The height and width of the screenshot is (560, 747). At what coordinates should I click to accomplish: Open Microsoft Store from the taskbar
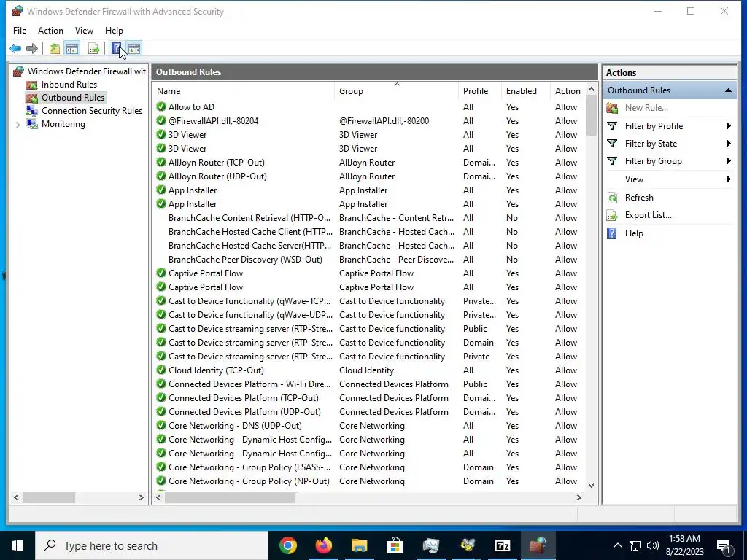tap(395, 545)
